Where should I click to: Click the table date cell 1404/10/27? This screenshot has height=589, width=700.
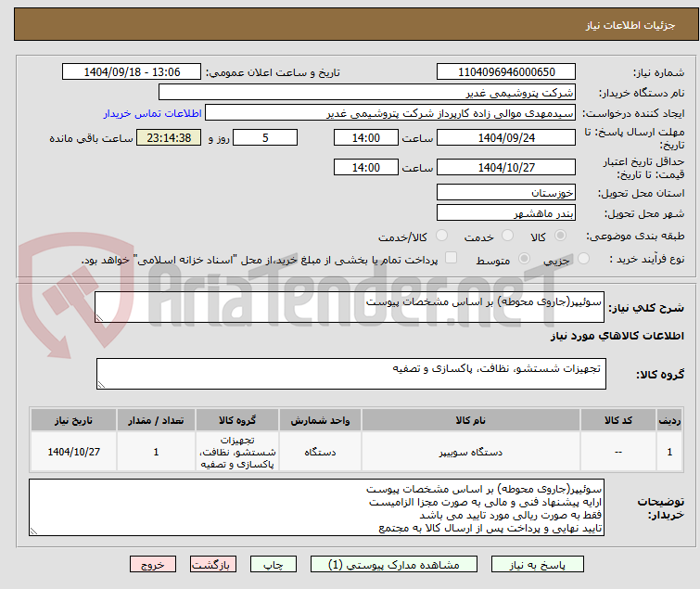(73, 453)
